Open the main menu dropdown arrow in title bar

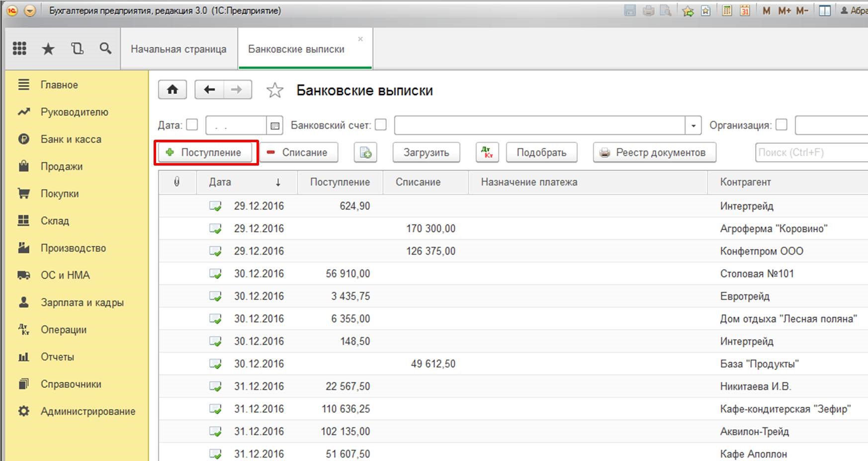(x=30, y=10)
